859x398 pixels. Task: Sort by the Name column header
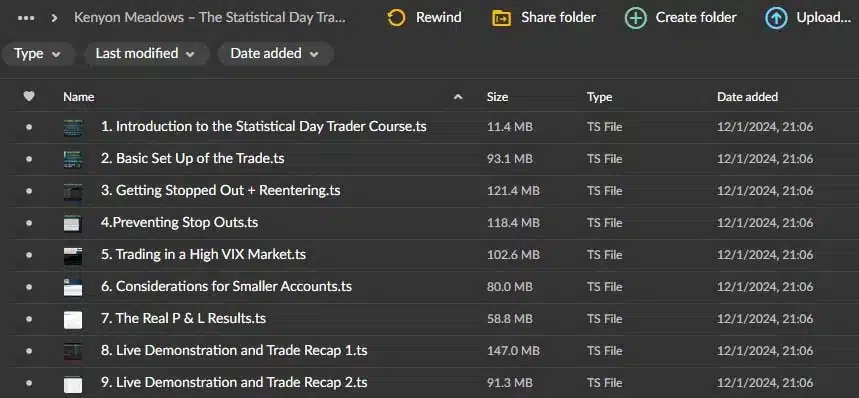78,97
